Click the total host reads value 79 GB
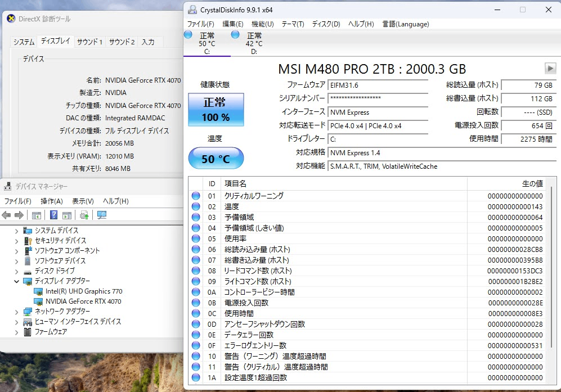Image resolution: width=561 pixels, height=392 pixels. pos(529,85)
